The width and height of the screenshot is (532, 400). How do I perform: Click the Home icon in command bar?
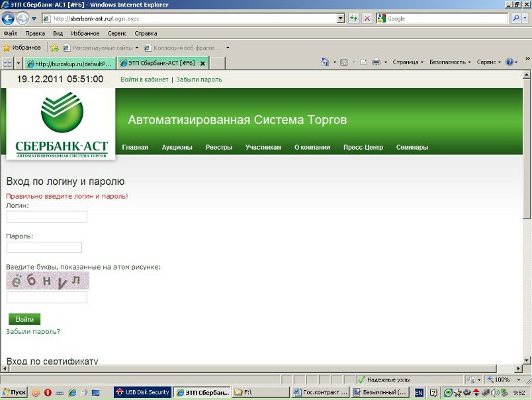click(325, 62)
